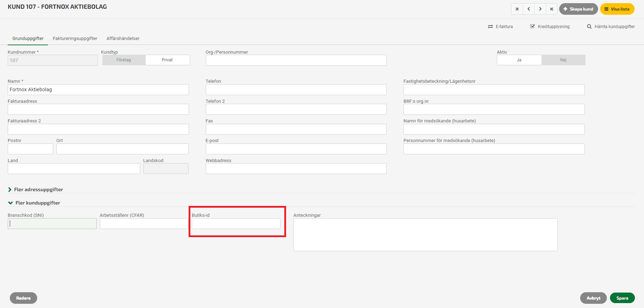Go to the previous customer record

point(529,9)
